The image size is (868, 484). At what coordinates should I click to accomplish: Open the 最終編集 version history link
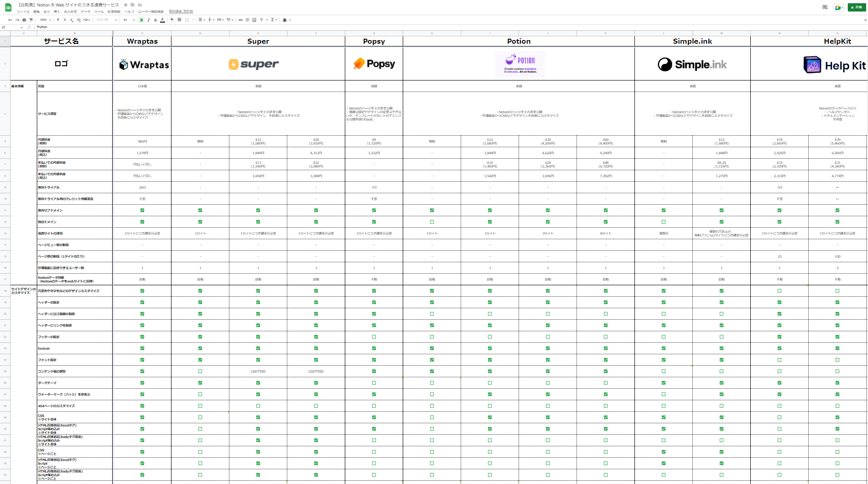tap(181, 12)
